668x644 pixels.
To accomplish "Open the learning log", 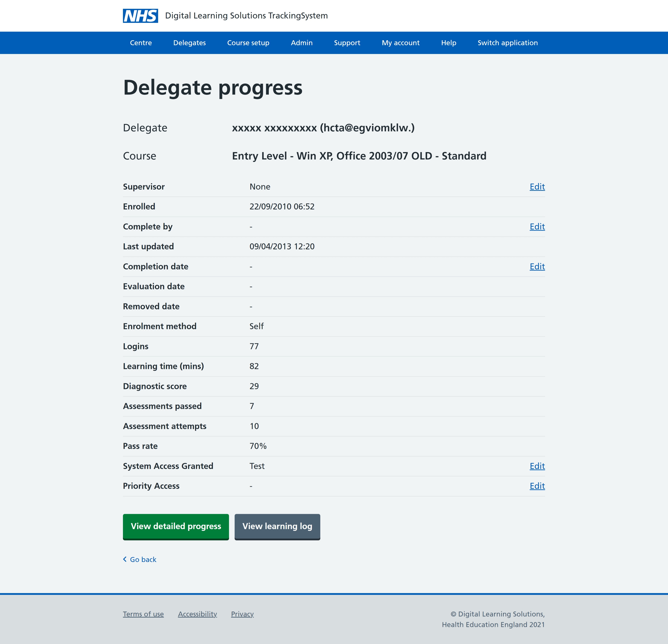I will (277, 526).
